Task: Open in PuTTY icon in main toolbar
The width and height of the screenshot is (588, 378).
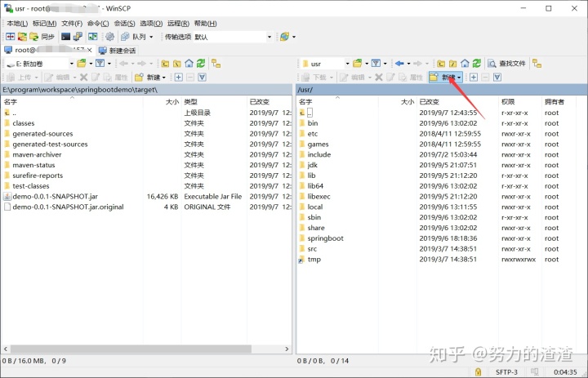Action: click(x=78, y=37)
